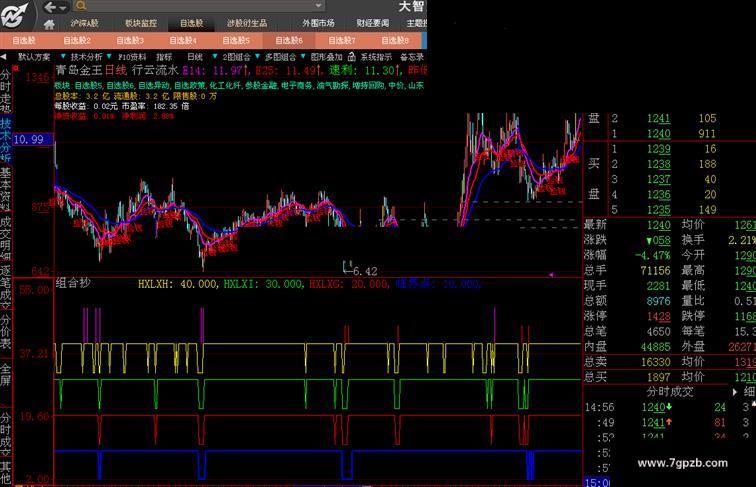Viewport: 756px width, 487px height.
Task: Select the 成交明细 sidebar tab
Action: tap(5, 238)
